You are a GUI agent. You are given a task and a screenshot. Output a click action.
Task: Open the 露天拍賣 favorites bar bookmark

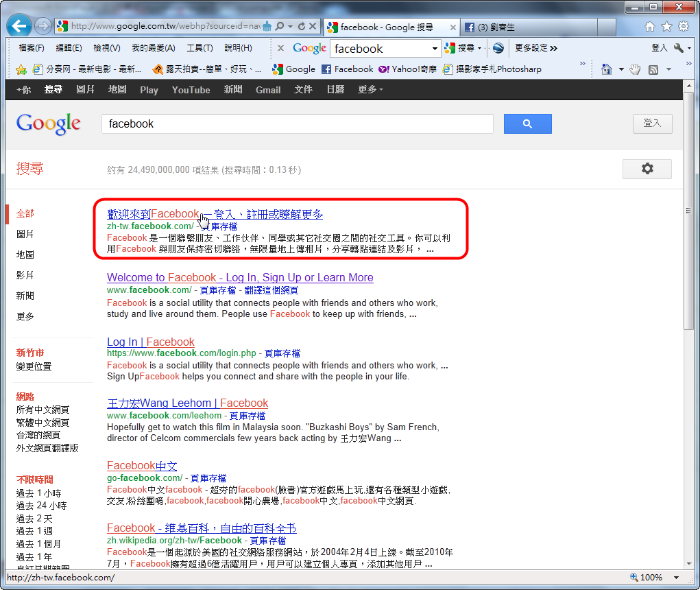coord(206,69)
